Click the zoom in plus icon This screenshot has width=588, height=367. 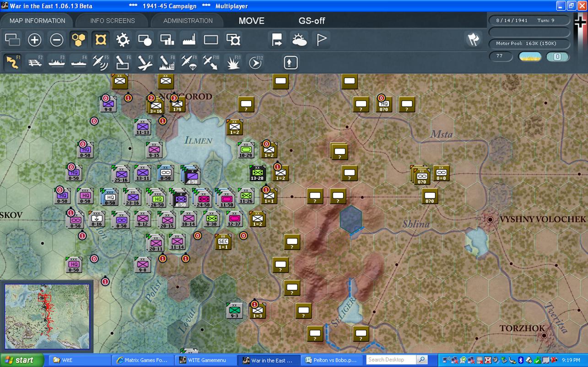coord(34,40)
